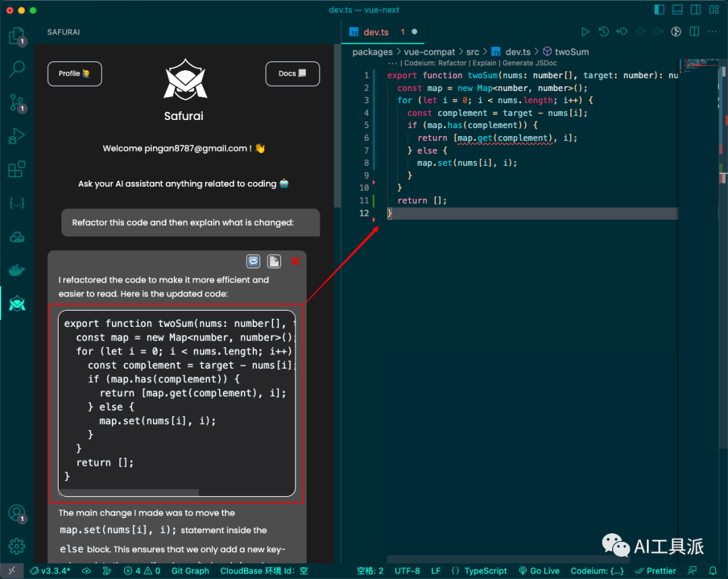Click the 'Refactor this code' prompt bubble
Image resolution: width=728 pixels, height=579 pixels.
[x=190, y=222]
